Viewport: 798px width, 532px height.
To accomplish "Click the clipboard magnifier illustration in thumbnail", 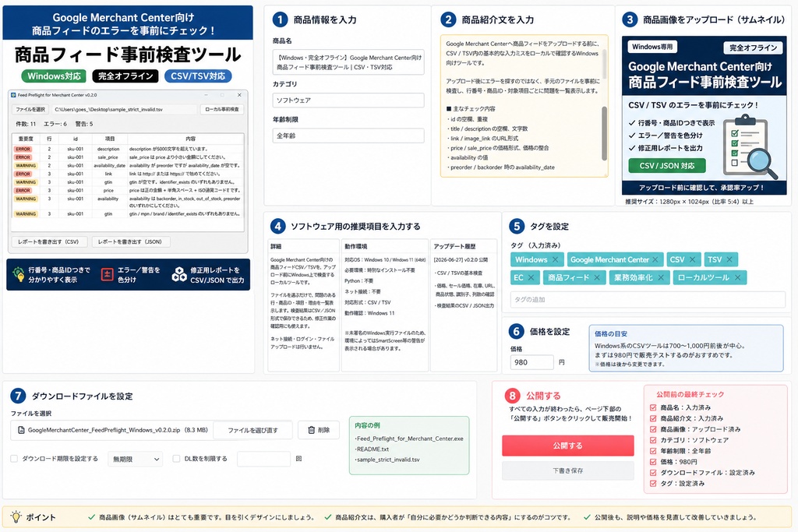I will point(750,146).
